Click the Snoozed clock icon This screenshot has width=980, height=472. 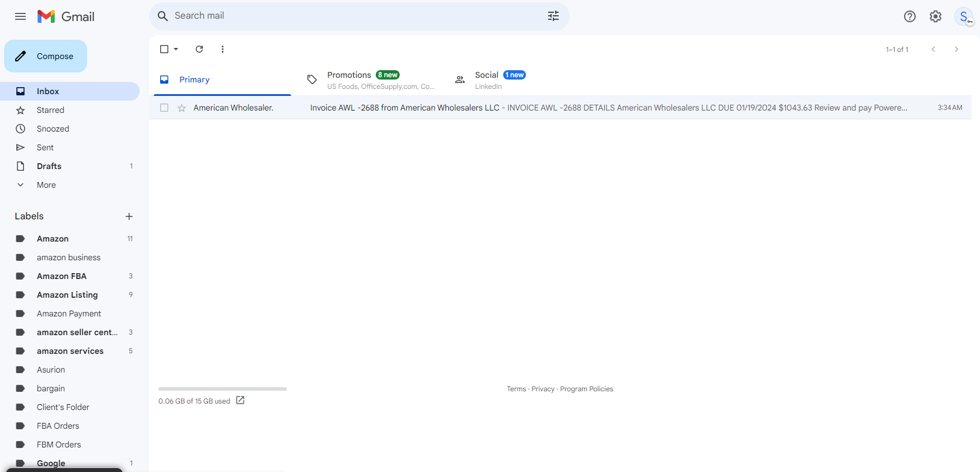[x=20, y=129]
